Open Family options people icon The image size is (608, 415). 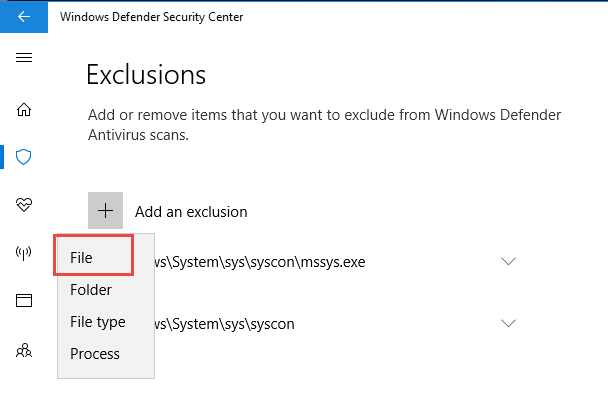coord(24,350)
